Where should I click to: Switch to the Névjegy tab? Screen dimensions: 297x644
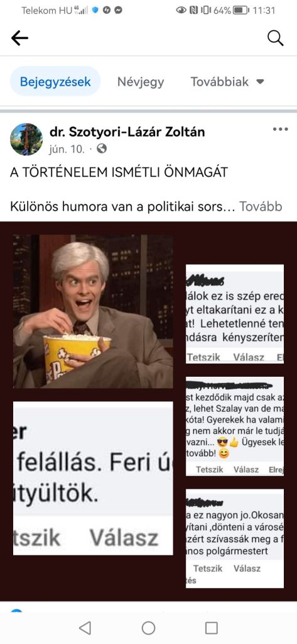141,82
